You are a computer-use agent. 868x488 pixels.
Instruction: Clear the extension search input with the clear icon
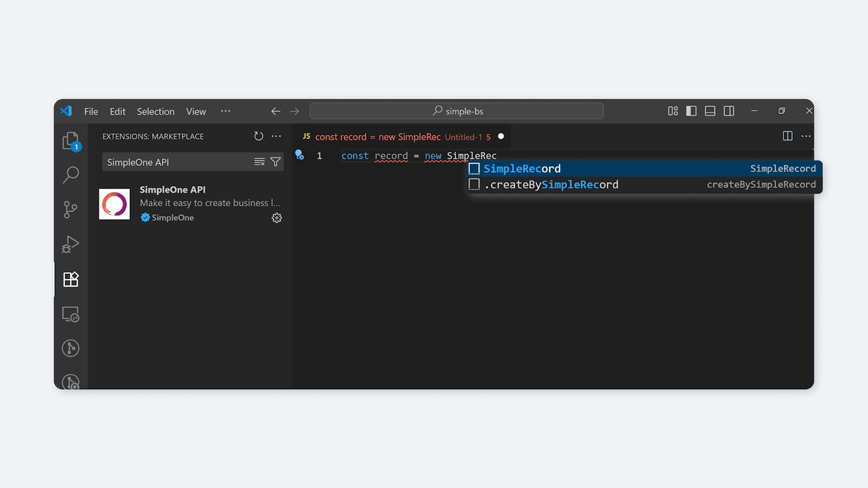(259, 162)
